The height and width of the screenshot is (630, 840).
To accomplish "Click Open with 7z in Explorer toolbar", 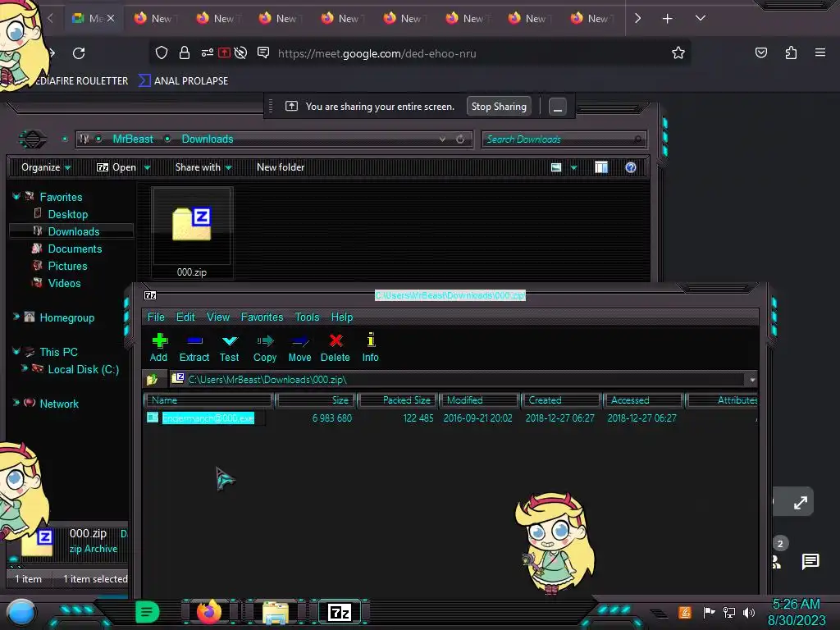I will 116,167.
